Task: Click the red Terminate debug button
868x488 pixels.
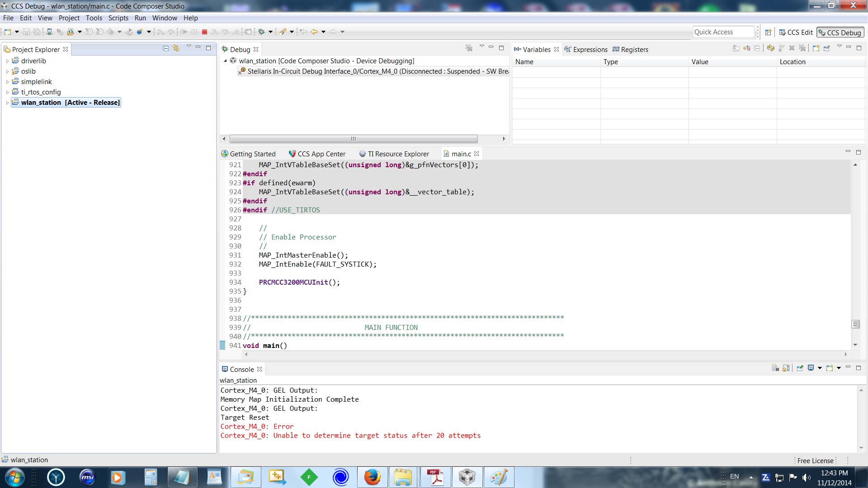Action: (204, 32)
